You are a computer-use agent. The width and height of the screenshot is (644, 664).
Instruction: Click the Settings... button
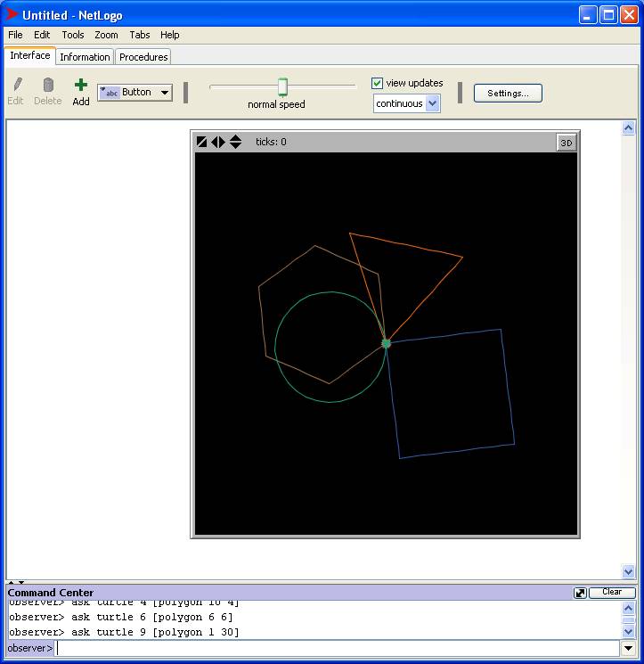pos(508,94)
